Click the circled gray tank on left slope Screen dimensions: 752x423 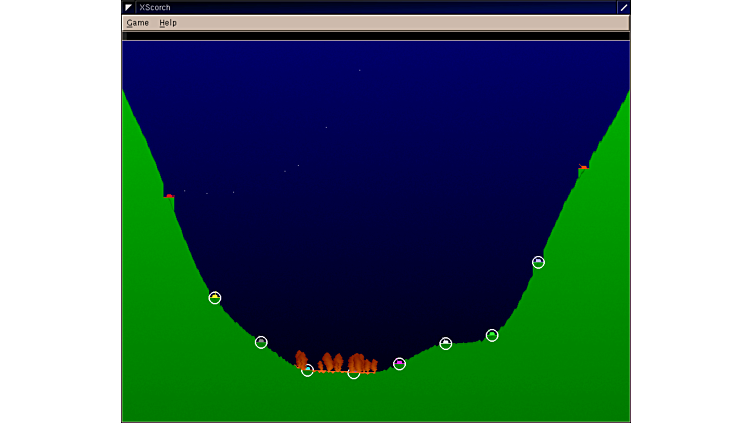(x=261, y=342)
